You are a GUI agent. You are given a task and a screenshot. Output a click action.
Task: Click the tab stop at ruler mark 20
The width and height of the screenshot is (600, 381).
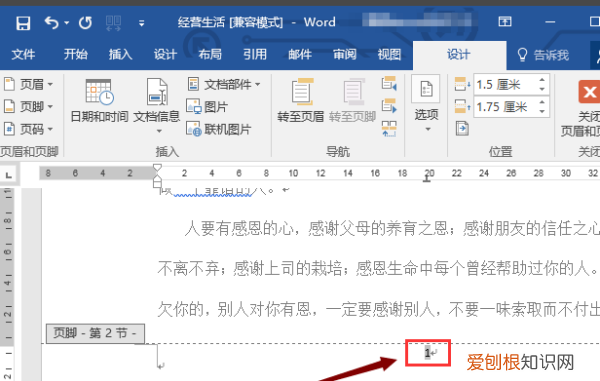(427, 179)
